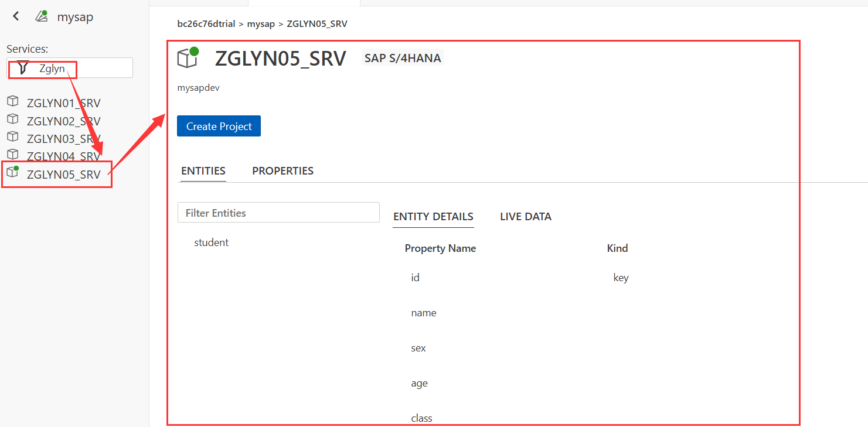The height and width of the screenshot is (427, 868).
Task: Click the SAP S/4HANA label
Action: pos(403,58)
